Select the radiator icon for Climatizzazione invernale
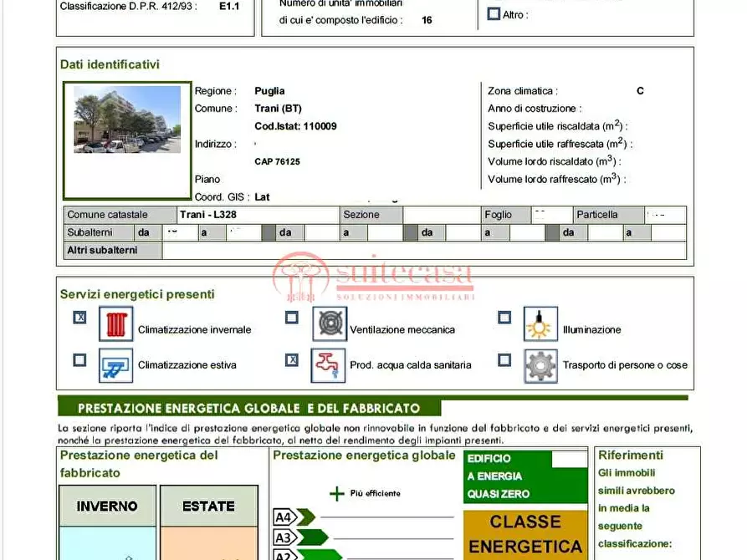 (x=115, y=324)
